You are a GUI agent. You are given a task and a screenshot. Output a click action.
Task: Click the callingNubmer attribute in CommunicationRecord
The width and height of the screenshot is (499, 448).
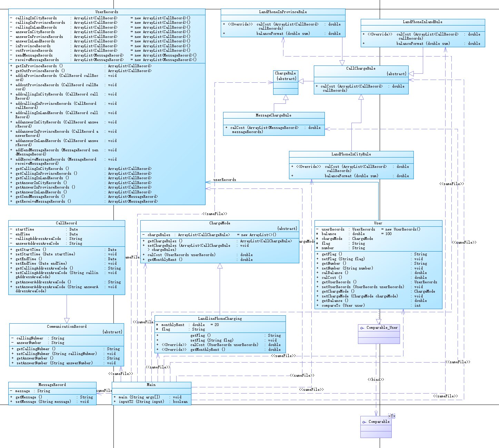tap(38, 338)
